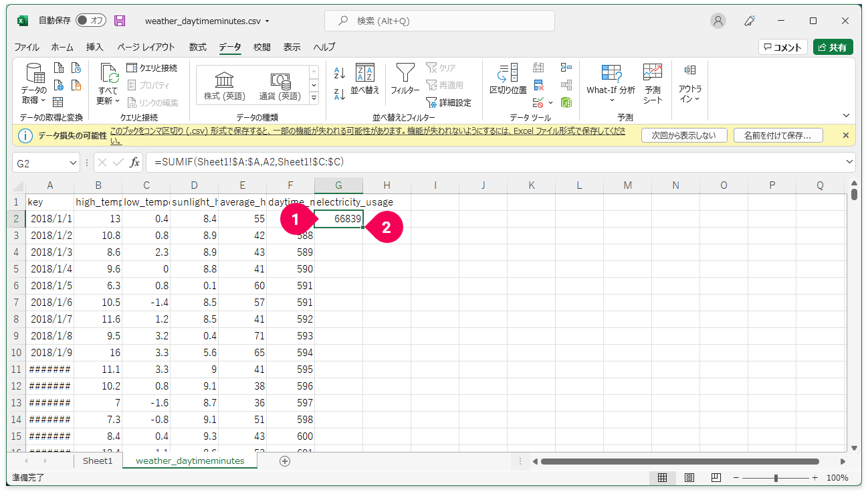Open the クエリと接続 pane
868x494 pixels.
point(152,68)
